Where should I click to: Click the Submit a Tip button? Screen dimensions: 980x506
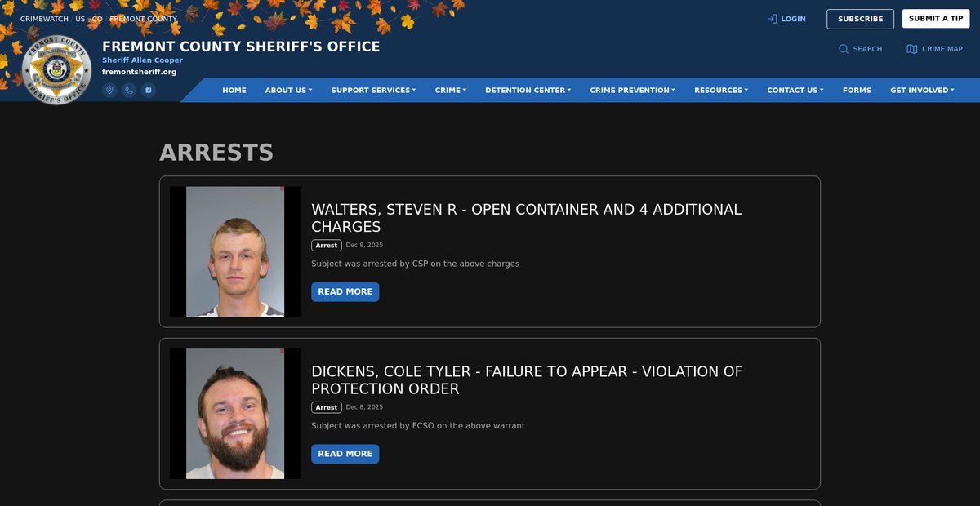pyautogui.click(x=936, y=19)
